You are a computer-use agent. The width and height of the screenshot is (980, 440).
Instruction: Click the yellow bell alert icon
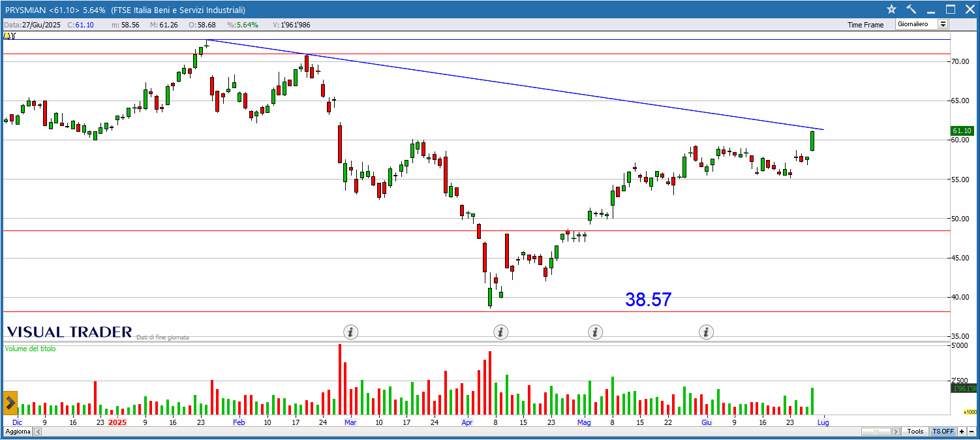tap(8, 35)
